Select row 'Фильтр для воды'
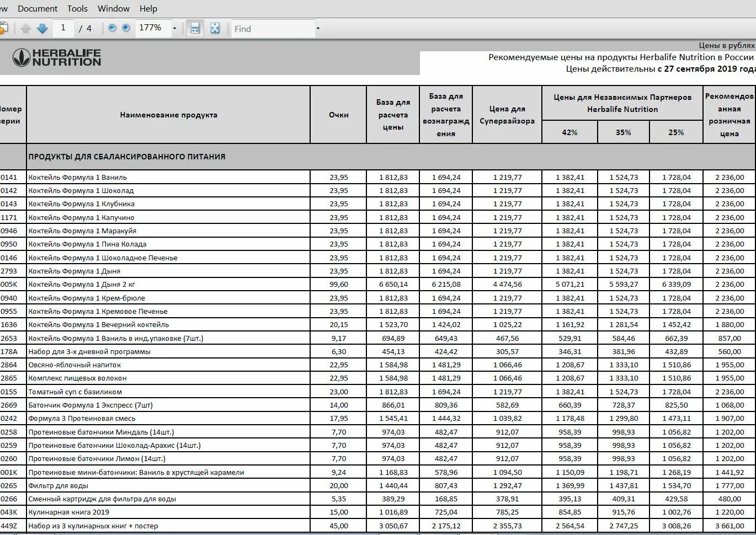 [377, 485]
